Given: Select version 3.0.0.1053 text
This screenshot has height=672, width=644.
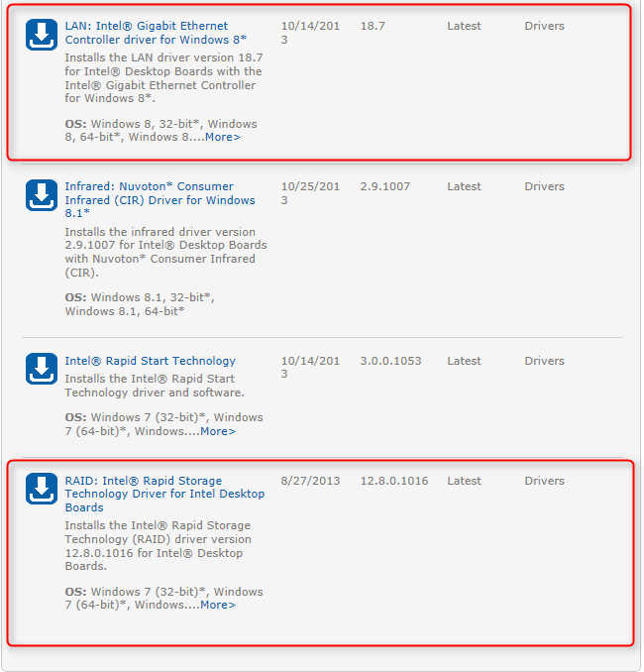Looking at the screenshot, I should (390, 361).
